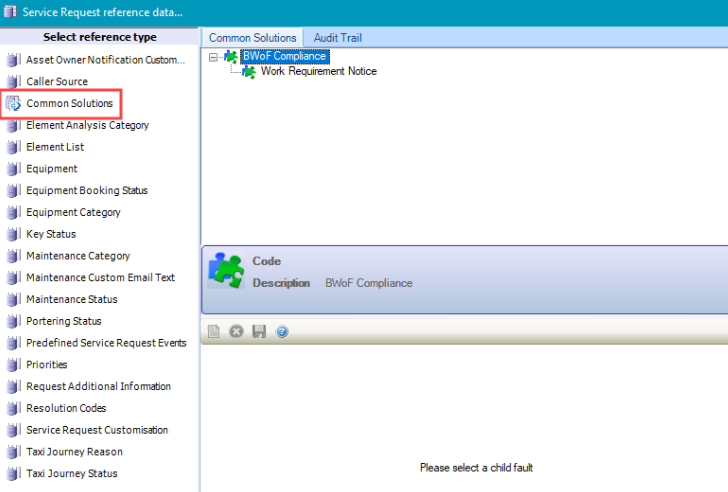Click the large puzzle icon in details panel

pos(226,270)
